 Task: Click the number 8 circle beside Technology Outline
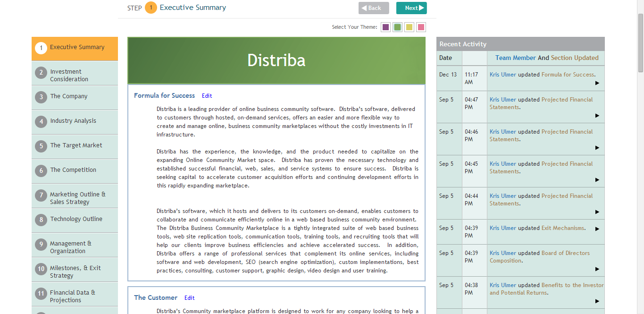[x=41, y=220]
